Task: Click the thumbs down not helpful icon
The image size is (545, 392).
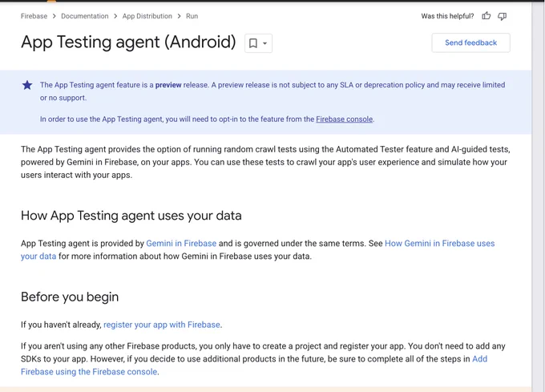Action: (503, 16)
